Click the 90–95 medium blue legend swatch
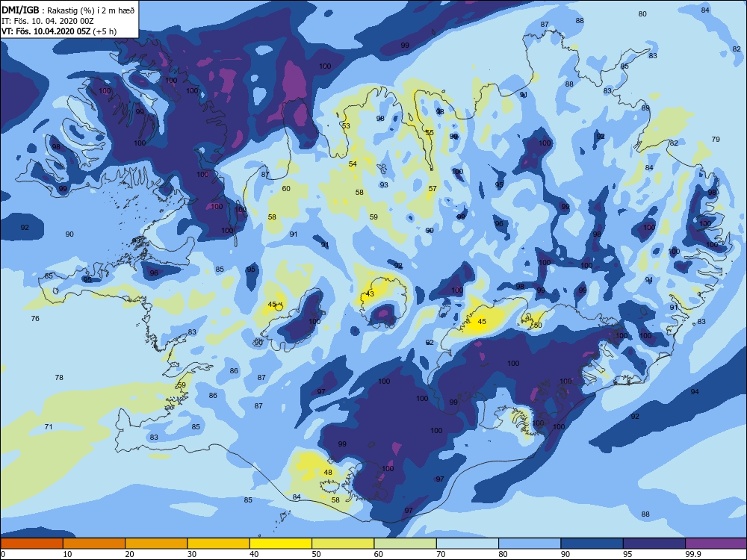Screen dimensions: 747x560 [592, 544]
